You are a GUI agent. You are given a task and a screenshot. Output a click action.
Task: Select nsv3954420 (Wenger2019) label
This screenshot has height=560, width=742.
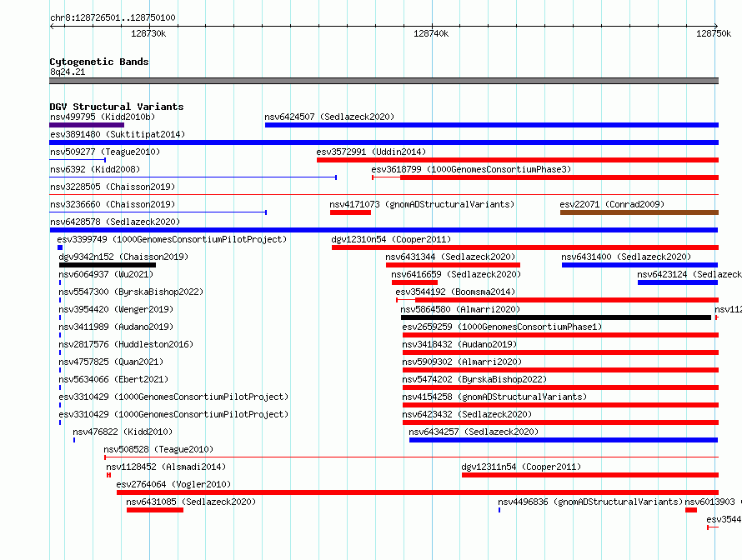116,309
